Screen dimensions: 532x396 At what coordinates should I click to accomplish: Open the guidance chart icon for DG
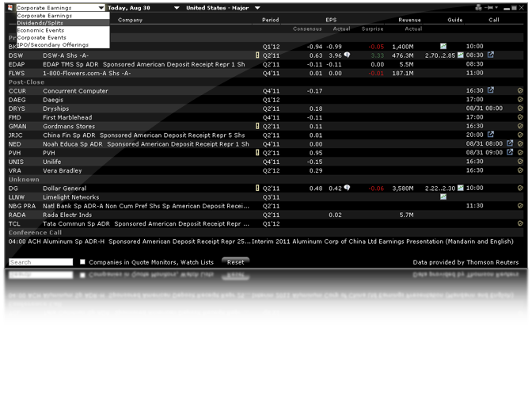461,188
